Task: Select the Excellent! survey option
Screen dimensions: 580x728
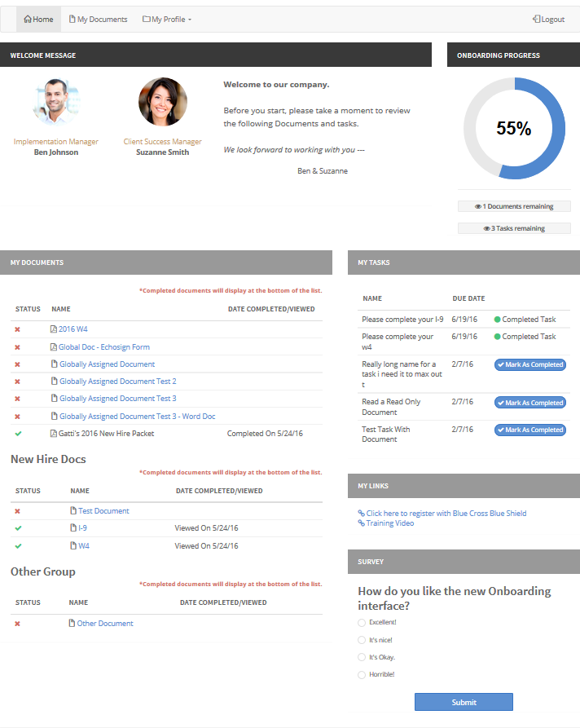Action: coord(362,623)
